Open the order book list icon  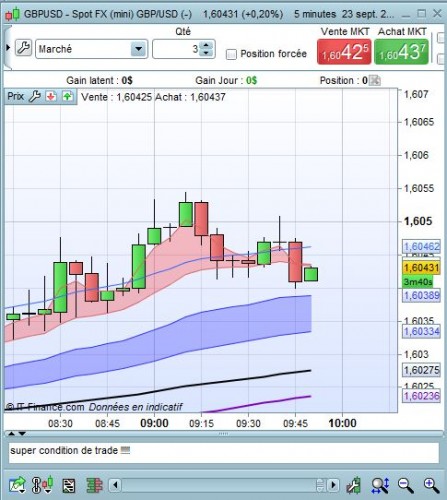point(69,486)
